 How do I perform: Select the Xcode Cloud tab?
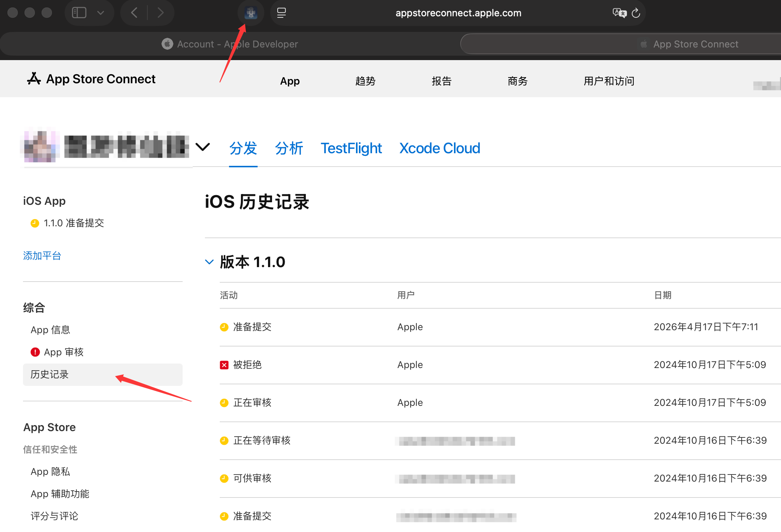(439, 148)
